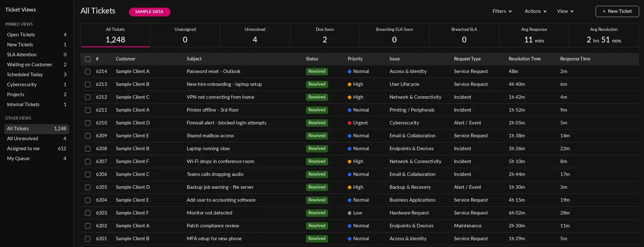Click the Resolved status badge on ticket 6214
Image resolution: width=644 pixels, height=247 pixels.
317,71
